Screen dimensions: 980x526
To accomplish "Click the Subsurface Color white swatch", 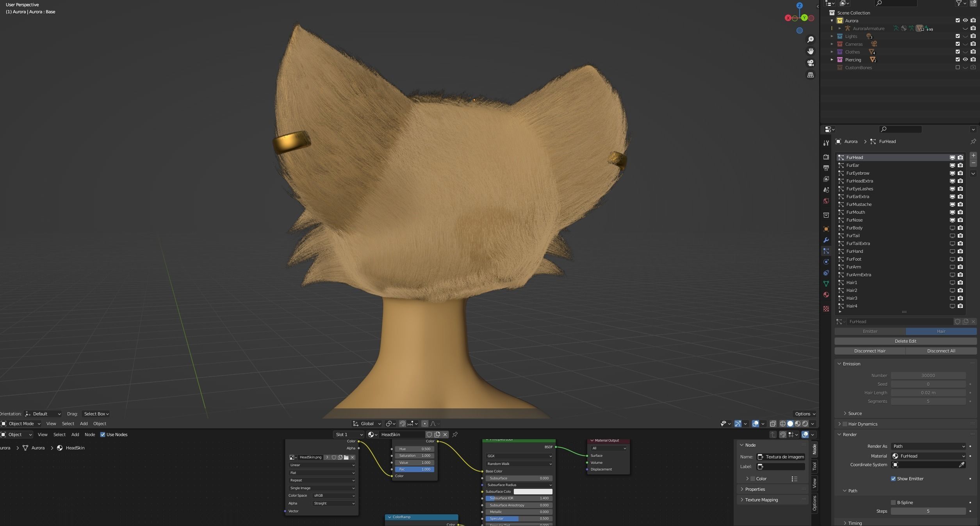I will 533,492.
